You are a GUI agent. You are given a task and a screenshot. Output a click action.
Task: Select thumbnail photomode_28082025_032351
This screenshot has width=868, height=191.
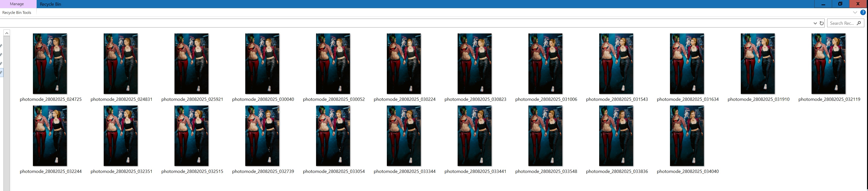pyautogui.click(x=121, y=136)
